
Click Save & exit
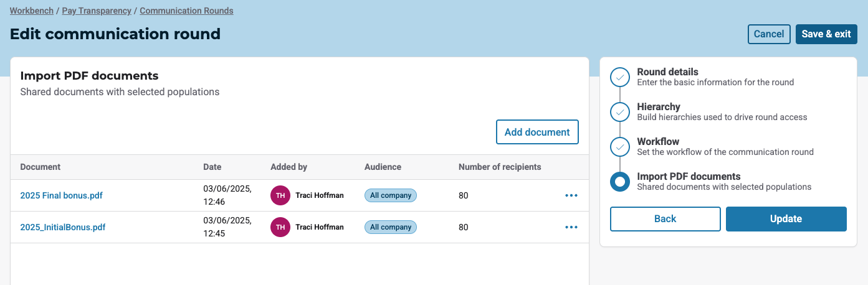(826, 34)
